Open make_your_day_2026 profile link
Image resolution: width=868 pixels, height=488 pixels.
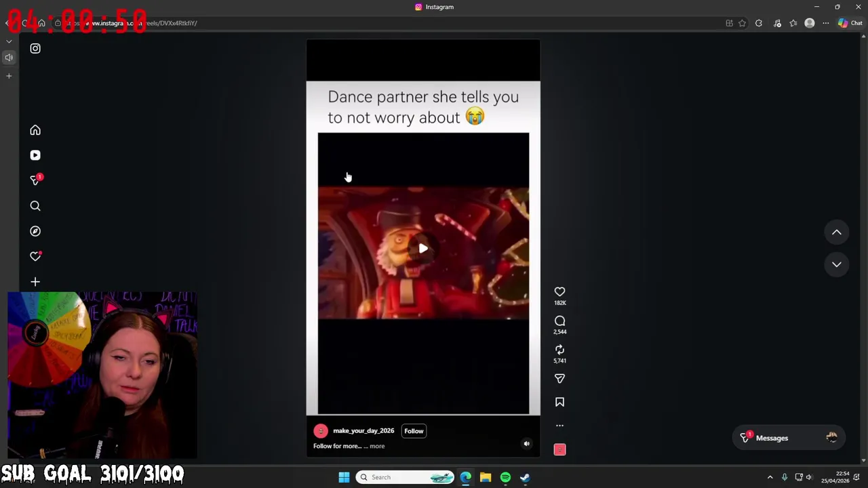tap(363, 431)
